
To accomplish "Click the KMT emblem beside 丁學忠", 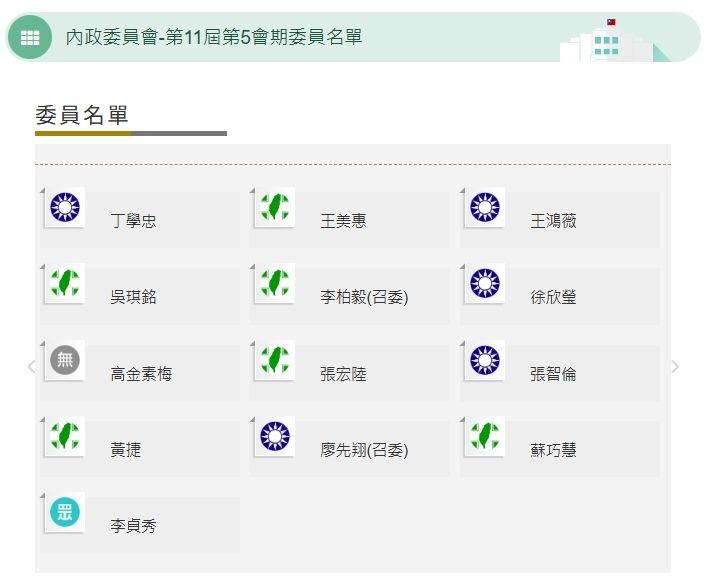I will [65, 207].
